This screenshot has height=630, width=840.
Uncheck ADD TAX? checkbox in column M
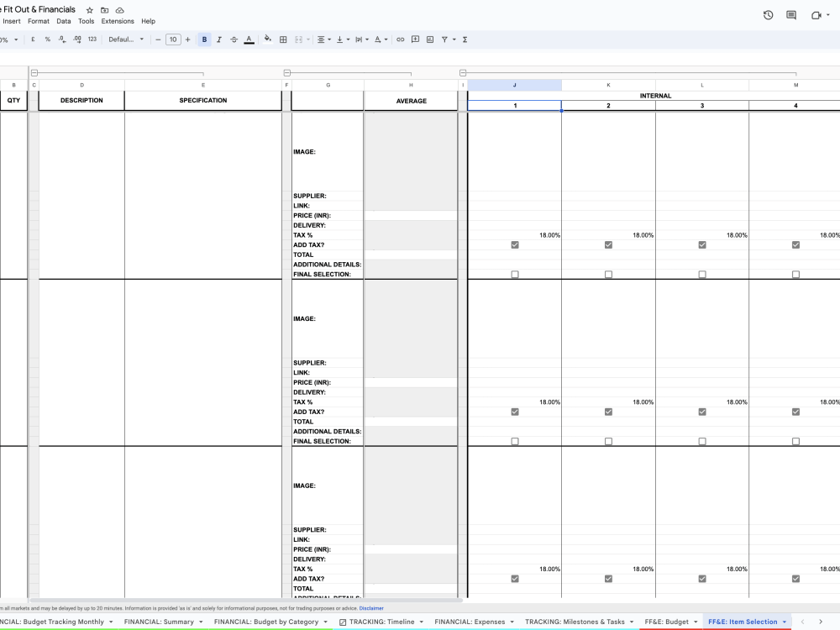click(794, 244)
